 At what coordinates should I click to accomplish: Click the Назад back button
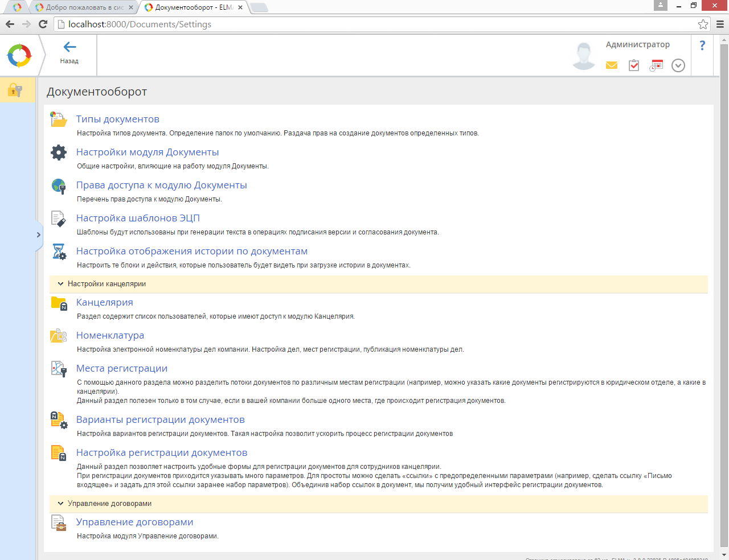(69, 52)
